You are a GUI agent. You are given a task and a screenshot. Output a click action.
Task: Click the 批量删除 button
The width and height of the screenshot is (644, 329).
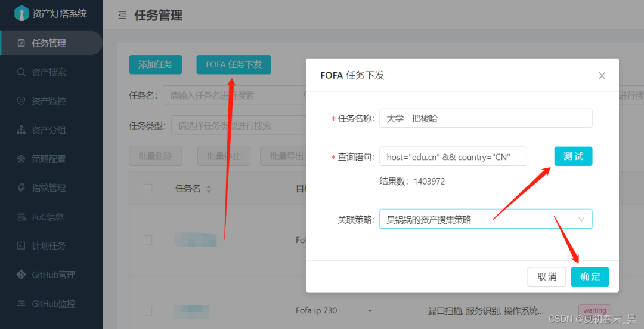tap(155, 156)
